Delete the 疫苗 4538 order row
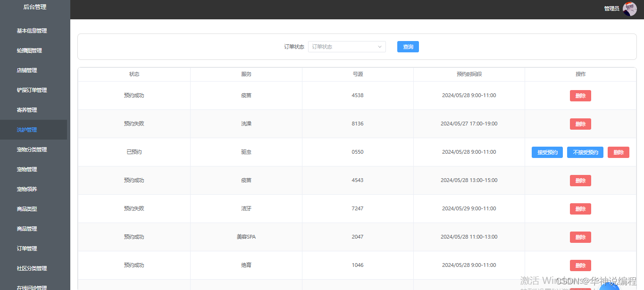The height and width of the screenshot is (290, 644). click(580, 96)
